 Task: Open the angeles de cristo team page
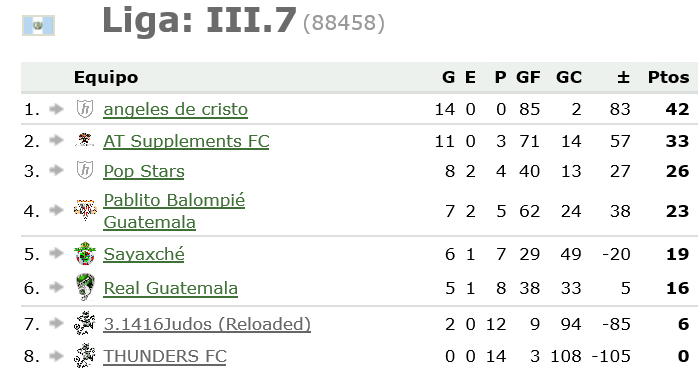coord(175,109)
